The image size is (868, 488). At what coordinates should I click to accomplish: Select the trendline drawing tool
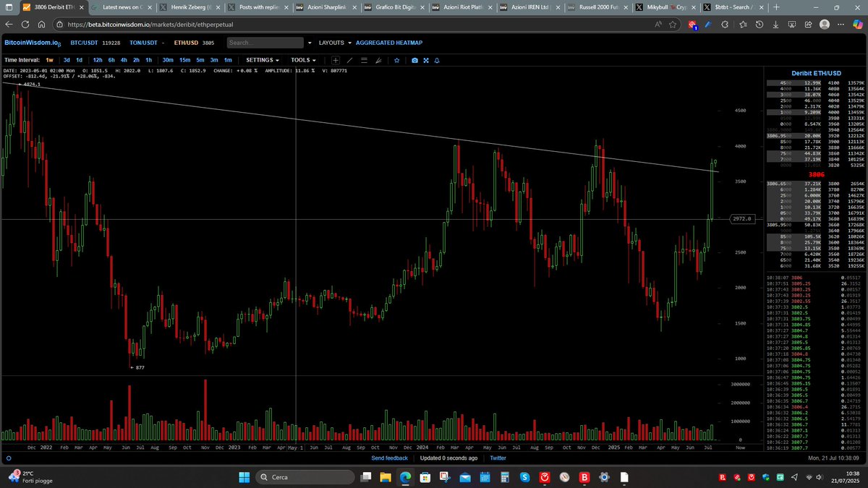coord(349,61)
